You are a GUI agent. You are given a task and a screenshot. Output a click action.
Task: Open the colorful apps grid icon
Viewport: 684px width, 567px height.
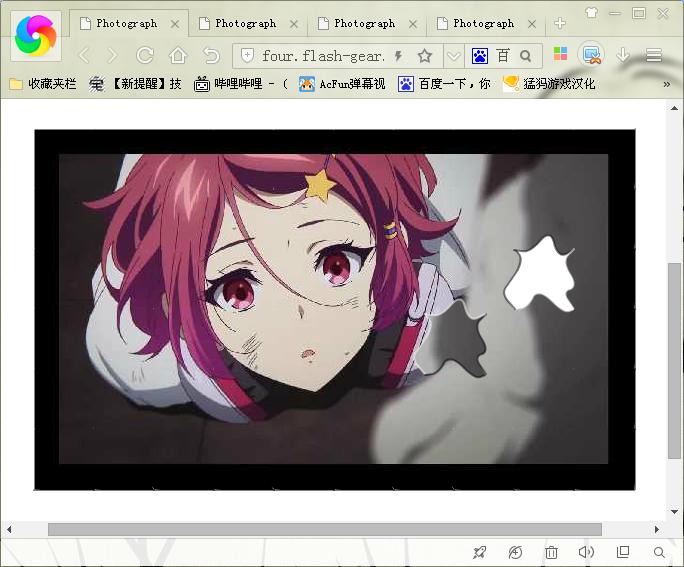pos(560,56)
